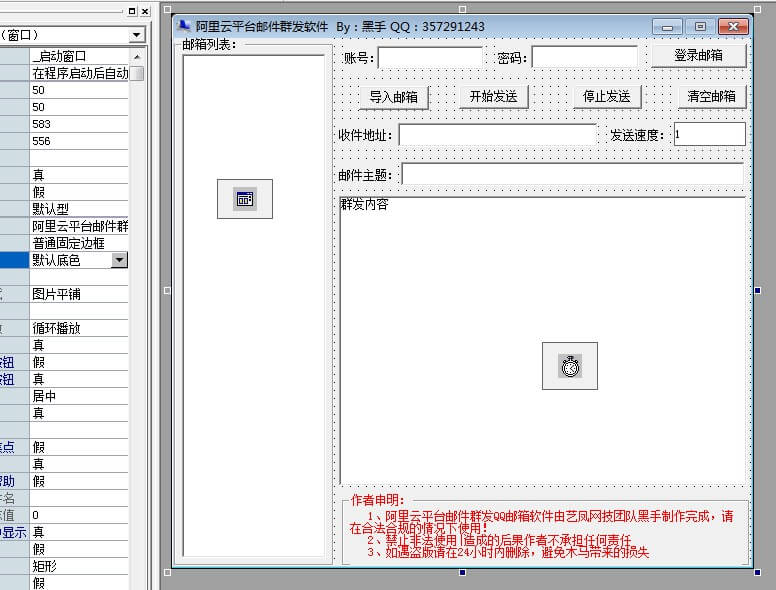Click the app icon in form title bar
Screen dimensions: 776x590
(x=185, y=26)
